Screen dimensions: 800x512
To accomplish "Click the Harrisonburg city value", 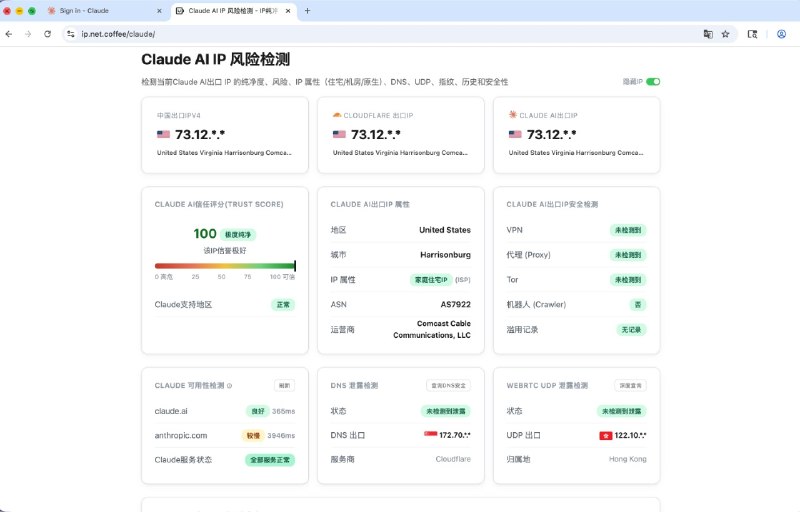I will [445, 255].
